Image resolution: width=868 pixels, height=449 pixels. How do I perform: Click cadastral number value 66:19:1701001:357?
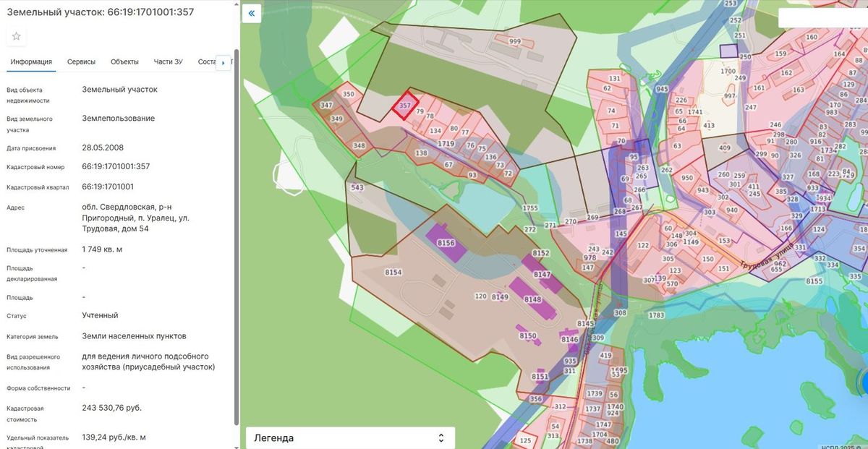tap(116, 166)
